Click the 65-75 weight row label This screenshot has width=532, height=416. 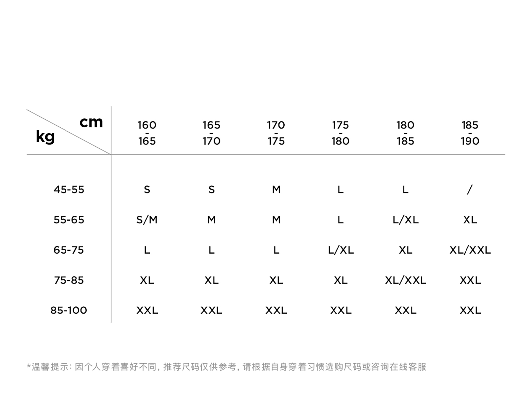[x=69, y=250]
